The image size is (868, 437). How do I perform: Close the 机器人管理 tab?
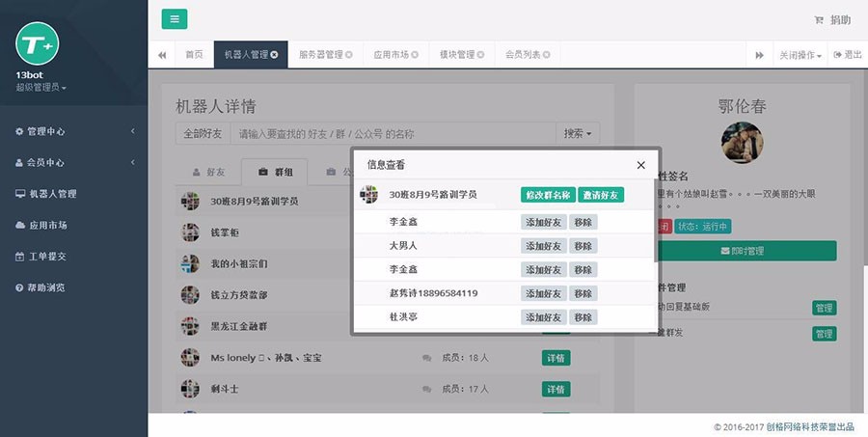[x=274, y=54]
